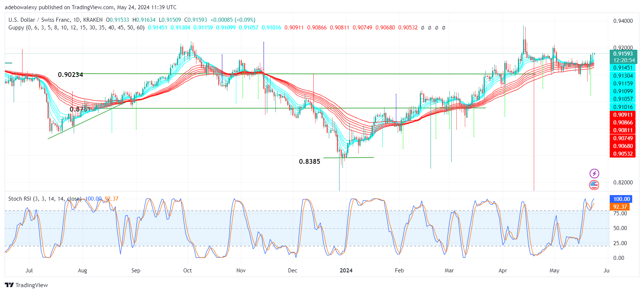Click the close price C0.91593 in header
Screen dimensions: 644x293
click(x=196, y=20)
